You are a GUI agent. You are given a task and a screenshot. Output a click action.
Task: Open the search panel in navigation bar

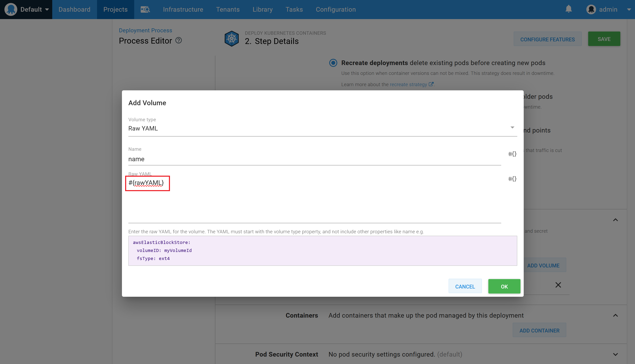(x=145, y=9)
